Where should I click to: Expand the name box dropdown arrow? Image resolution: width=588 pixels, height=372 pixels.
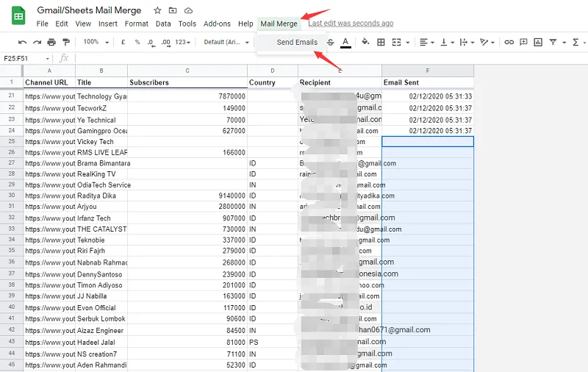point(47,59)
